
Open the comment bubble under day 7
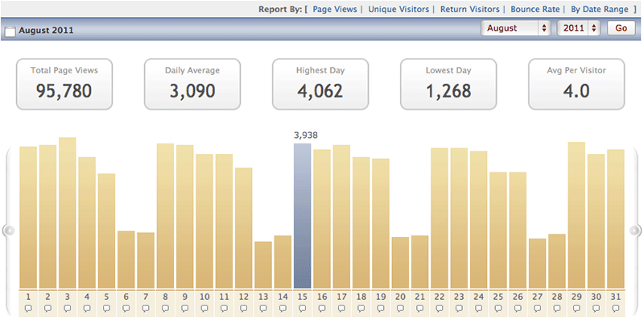146,308
